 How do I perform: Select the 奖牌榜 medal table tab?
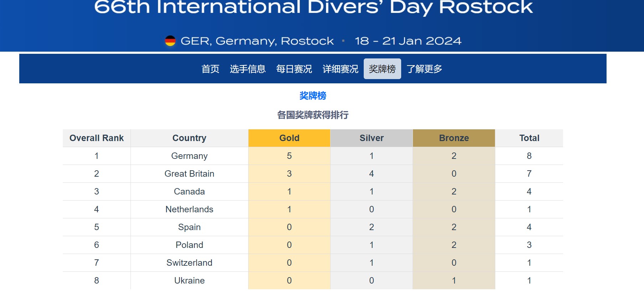click(x=382, y=69)
